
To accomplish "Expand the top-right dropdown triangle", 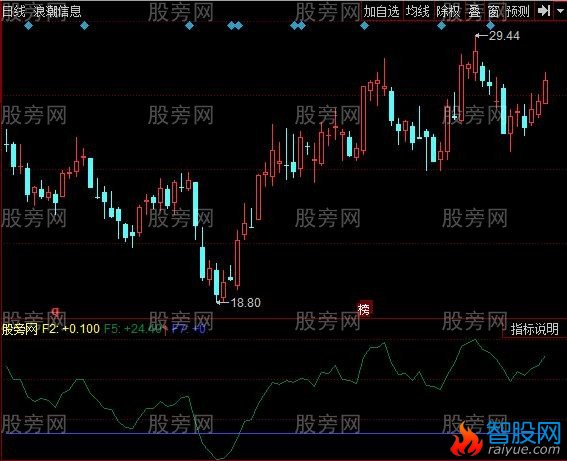I will pos(562,12).
